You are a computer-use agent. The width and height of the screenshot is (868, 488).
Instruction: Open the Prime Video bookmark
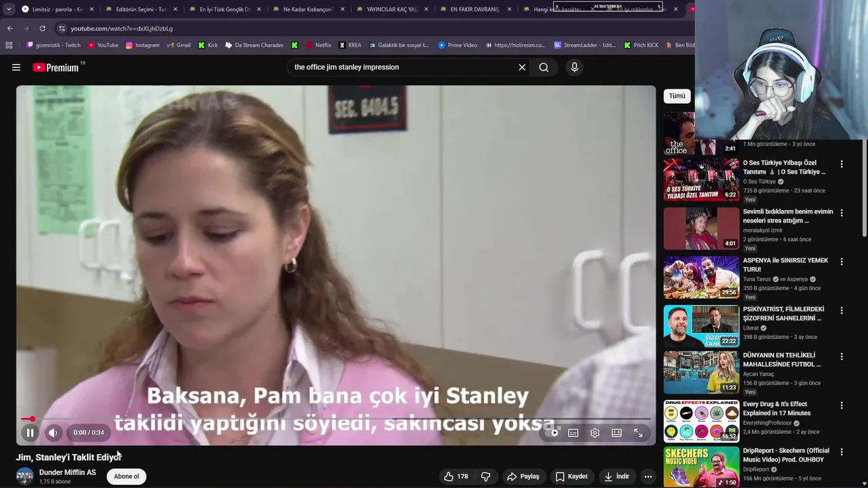click(x=458, y=45)
